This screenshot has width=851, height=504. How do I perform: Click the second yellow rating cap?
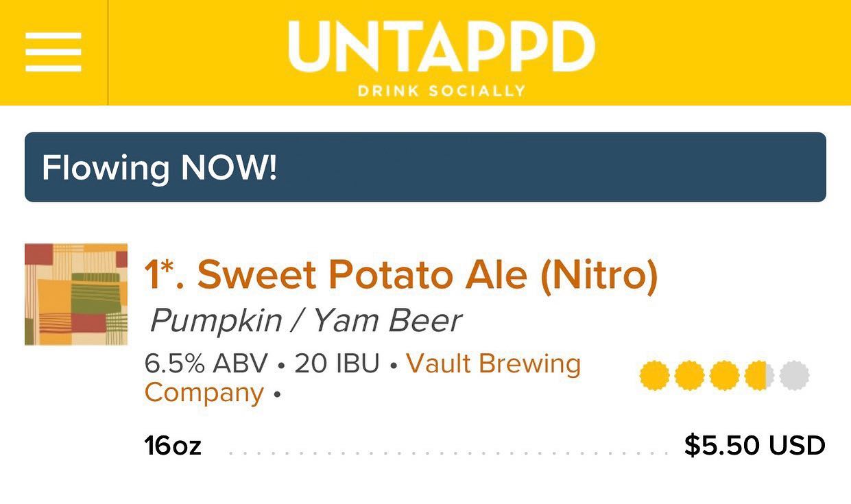click(x=689, y=376)
